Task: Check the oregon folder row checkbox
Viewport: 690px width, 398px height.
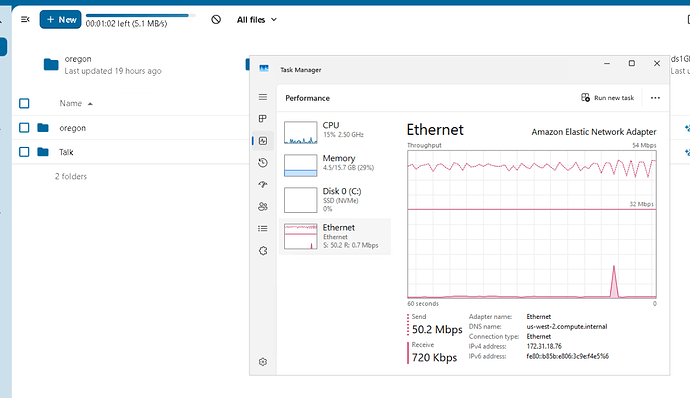Action: point(24,128)
